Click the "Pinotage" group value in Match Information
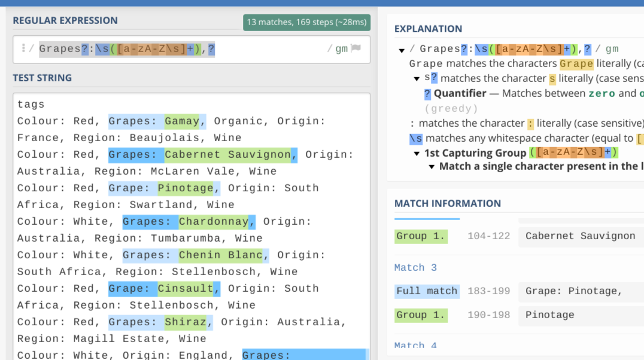The width and height of the screenshot is (644, 360). [550, 315]
